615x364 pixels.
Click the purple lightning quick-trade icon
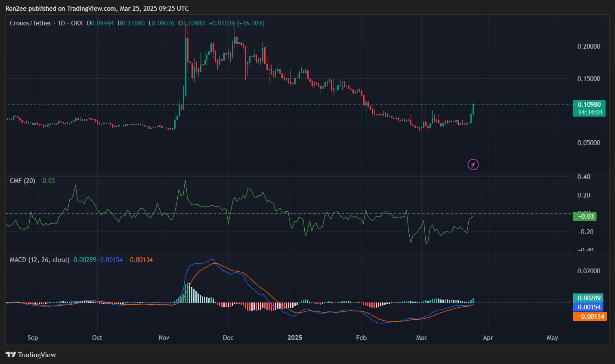(x=473, y=164)
